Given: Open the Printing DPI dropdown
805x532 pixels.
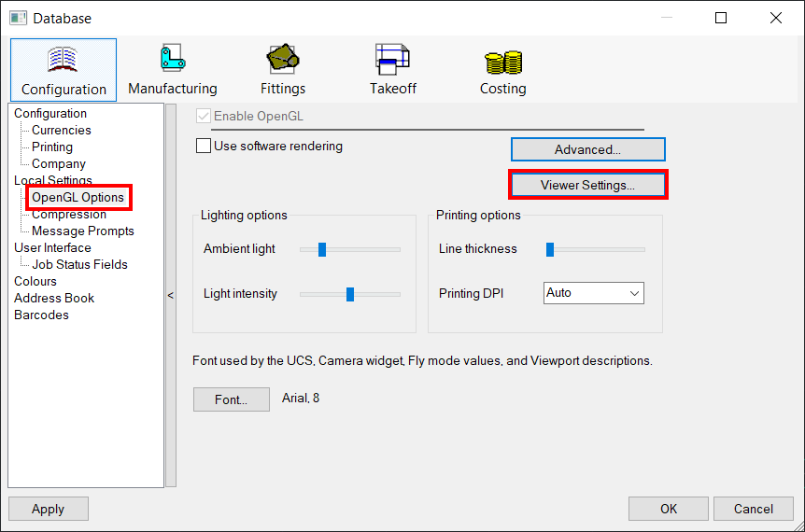Looking at the screenshot, I should coord(594,293).
